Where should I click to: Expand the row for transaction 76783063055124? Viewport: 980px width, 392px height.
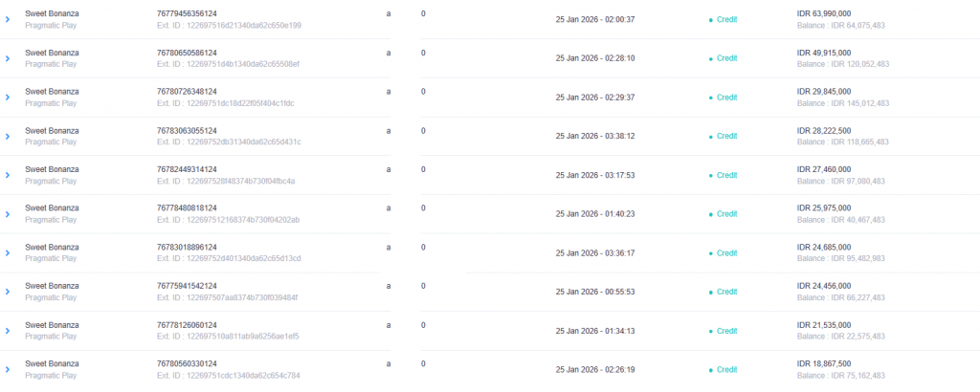(8, 136)
